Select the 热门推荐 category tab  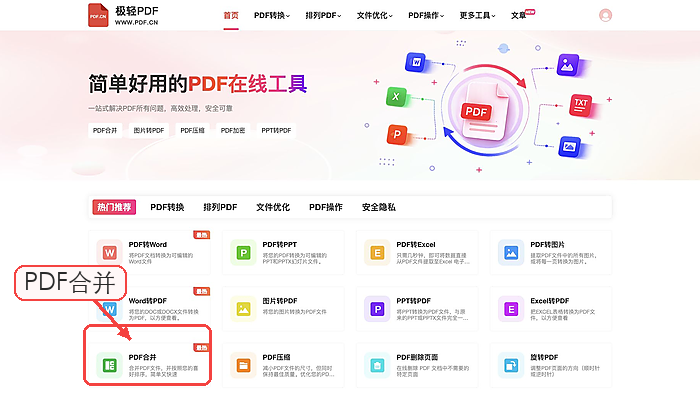(114, 207)
